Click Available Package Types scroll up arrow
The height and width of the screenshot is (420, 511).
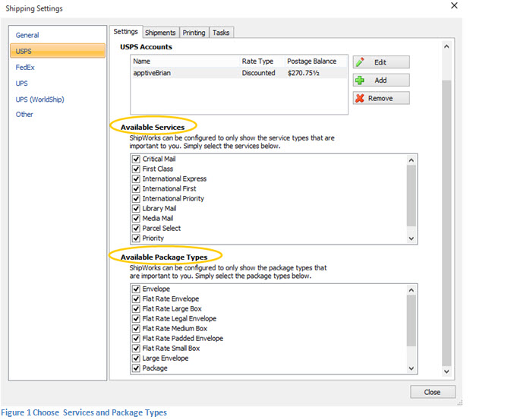(412, 290)
